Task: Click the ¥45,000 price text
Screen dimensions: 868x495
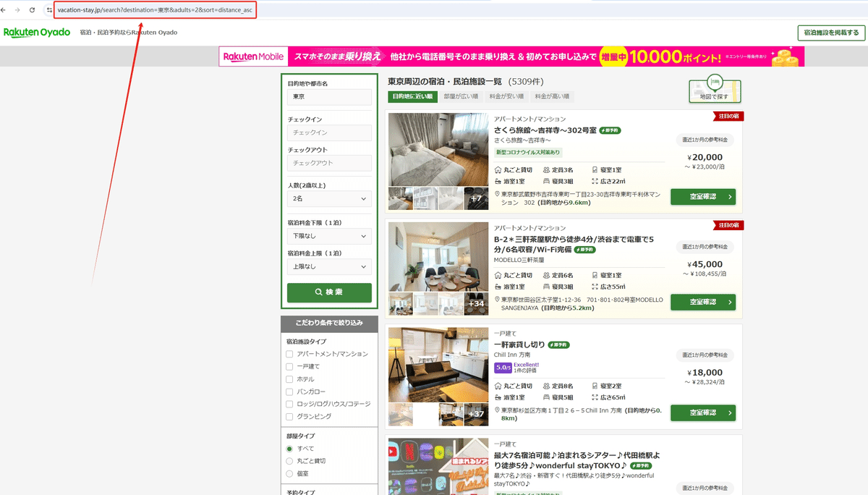Action: (705, 264)
